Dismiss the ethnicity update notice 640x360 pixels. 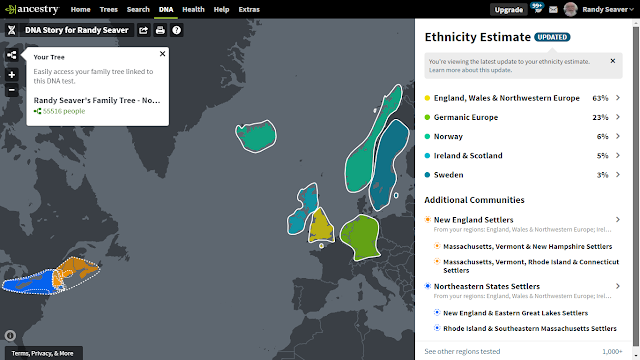pos(613,61)
